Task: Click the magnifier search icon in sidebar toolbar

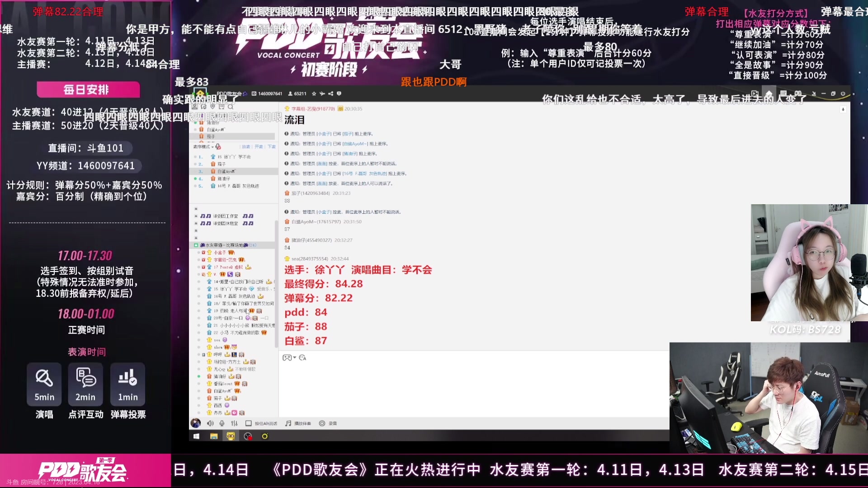Action: click(231, 107)
